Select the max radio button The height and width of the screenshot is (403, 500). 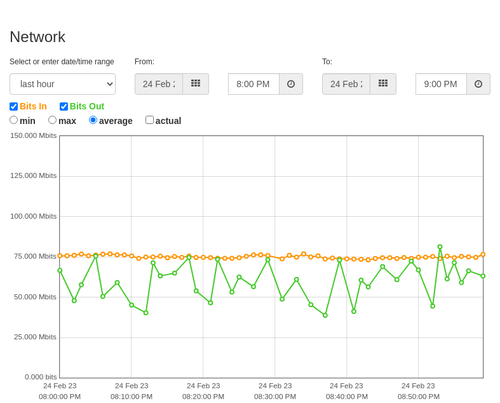[52, 120]
